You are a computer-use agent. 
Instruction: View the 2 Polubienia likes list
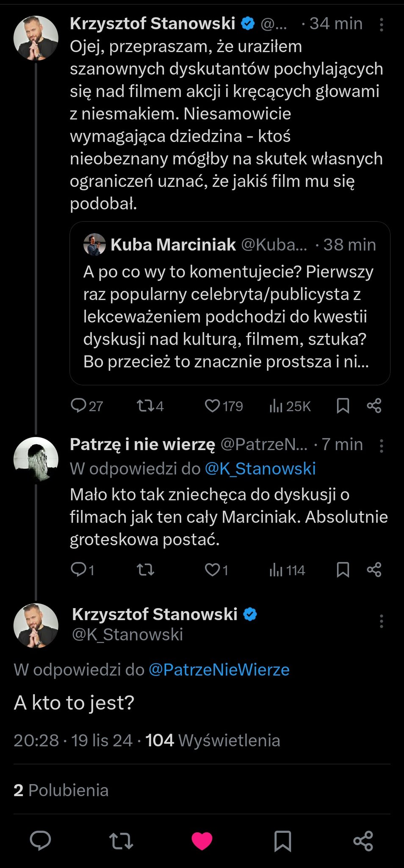tap(61, 790)
